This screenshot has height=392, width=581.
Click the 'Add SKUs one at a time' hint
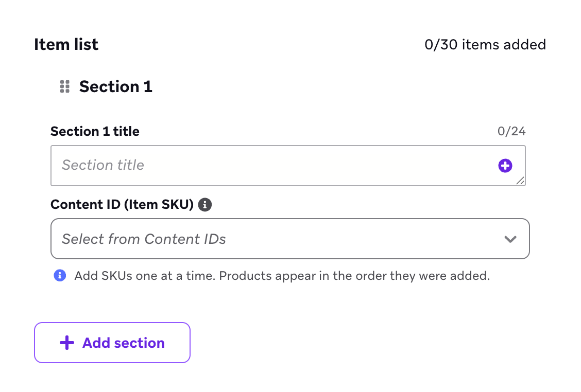coord(282,276)
